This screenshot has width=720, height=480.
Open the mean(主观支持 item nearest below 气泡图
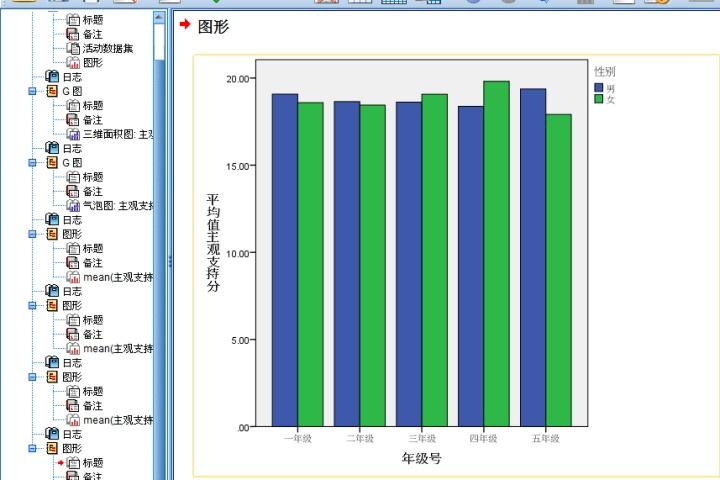pos(118,277)
